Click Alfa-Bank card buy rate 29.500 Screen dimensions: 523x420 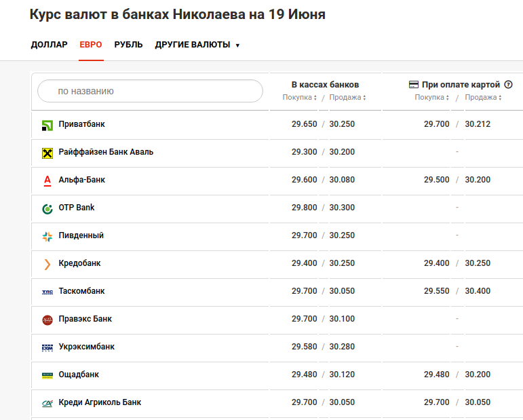pyautogui.click(x=437, y=180)
